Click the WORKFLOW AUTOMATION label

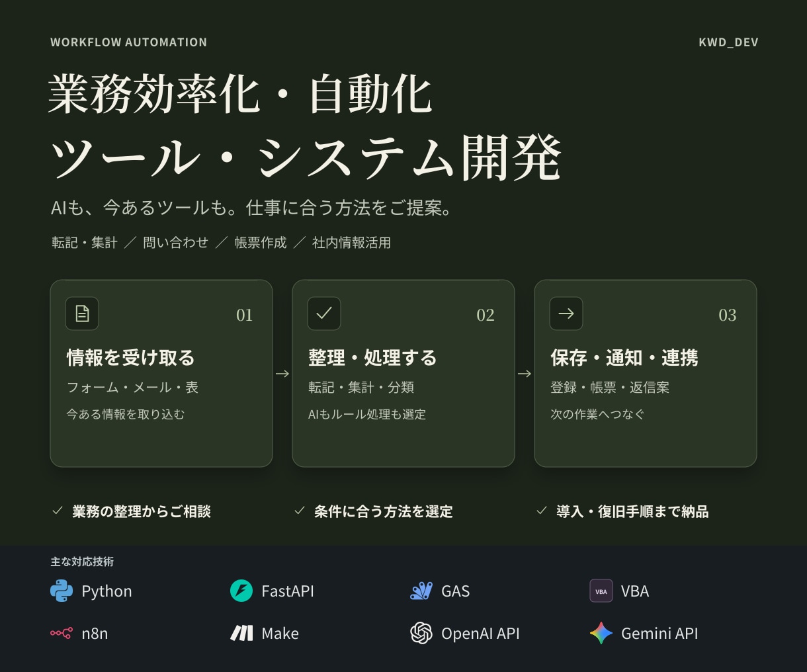click(x=129, y=42)
